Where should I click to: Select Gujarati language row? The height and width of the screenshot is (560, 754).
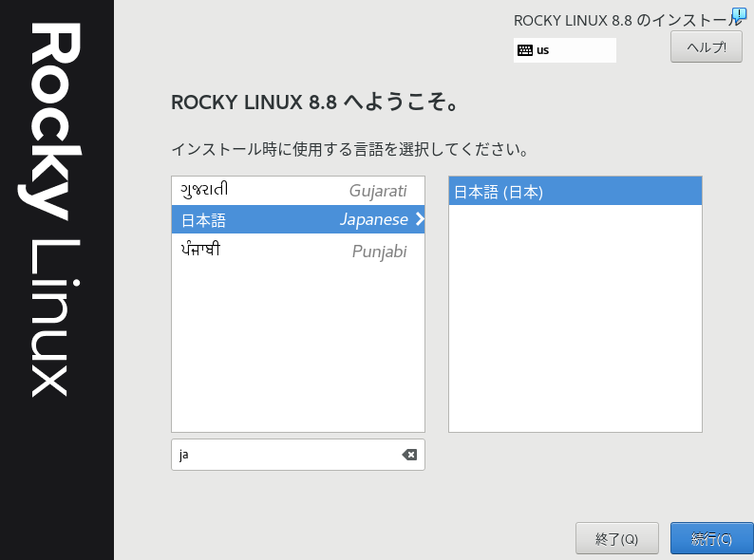point(298,191)
